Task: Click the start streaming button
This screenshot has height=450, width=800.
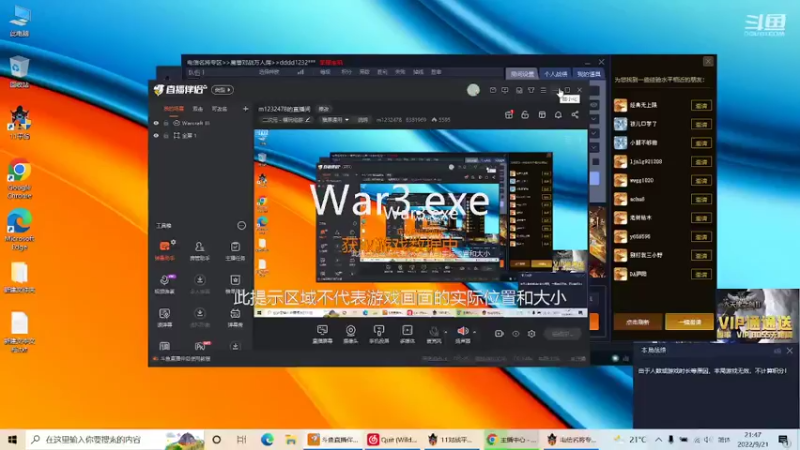Action: coord(562,334)
